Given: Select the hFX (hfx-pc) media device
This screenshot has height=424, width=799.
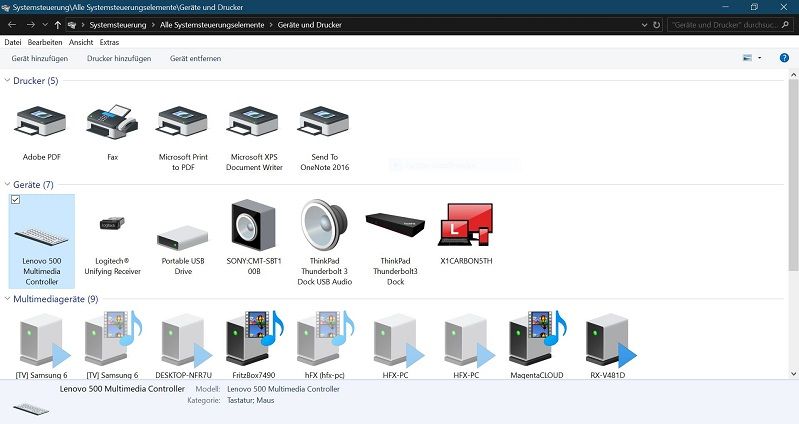Looking at the screenshot, I should pyautogui.click(x=325, y=339).
